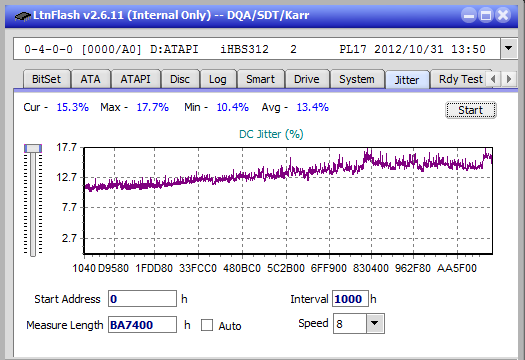Image resolution: width=525 pixels, height=360 pixels.
Task: Maximize the LtnFlash window
Action: point(486,15)
